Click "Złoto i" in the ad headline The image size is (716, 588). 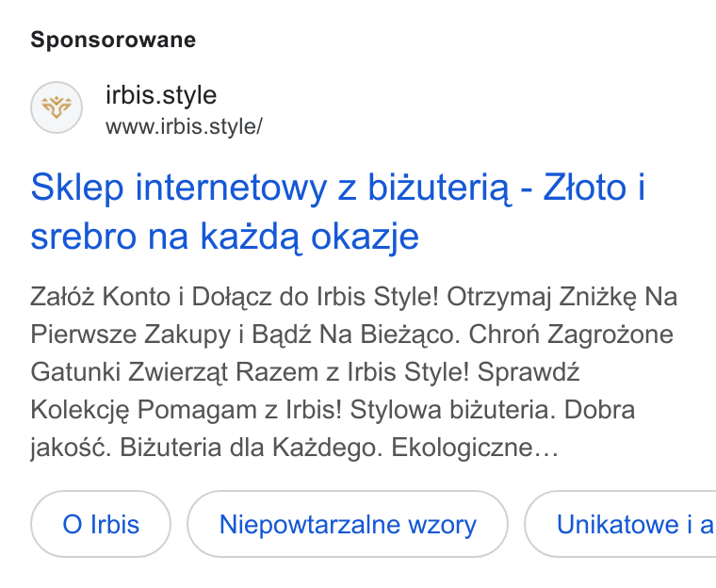pos(594,188)
